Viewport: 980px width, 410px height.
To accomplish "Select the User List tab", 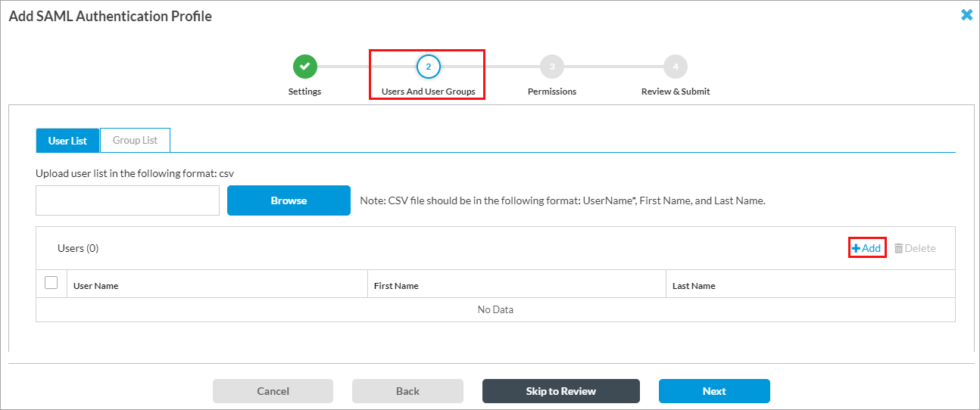I will coord(67,141).
